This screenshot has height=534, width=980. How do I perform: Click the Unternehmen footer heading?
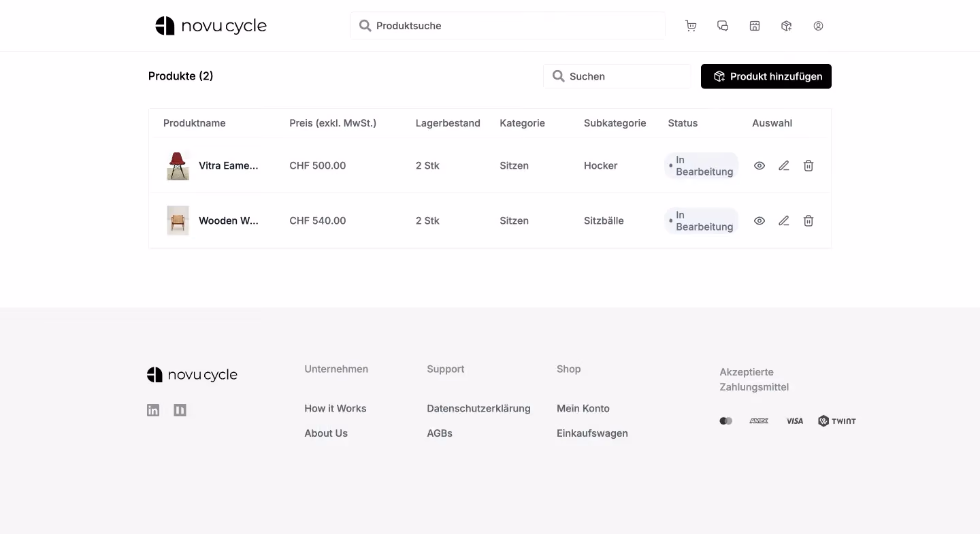click(336, 369)
